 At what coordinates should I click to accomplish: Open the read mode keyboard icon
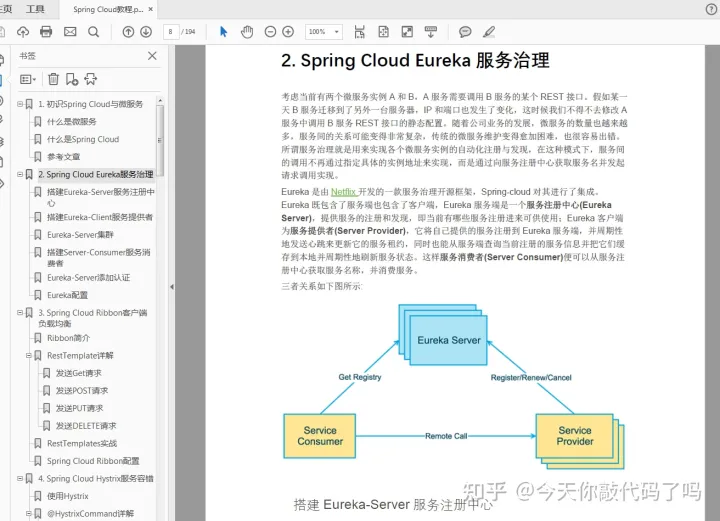pyautogui.click(x=431, y=32)
